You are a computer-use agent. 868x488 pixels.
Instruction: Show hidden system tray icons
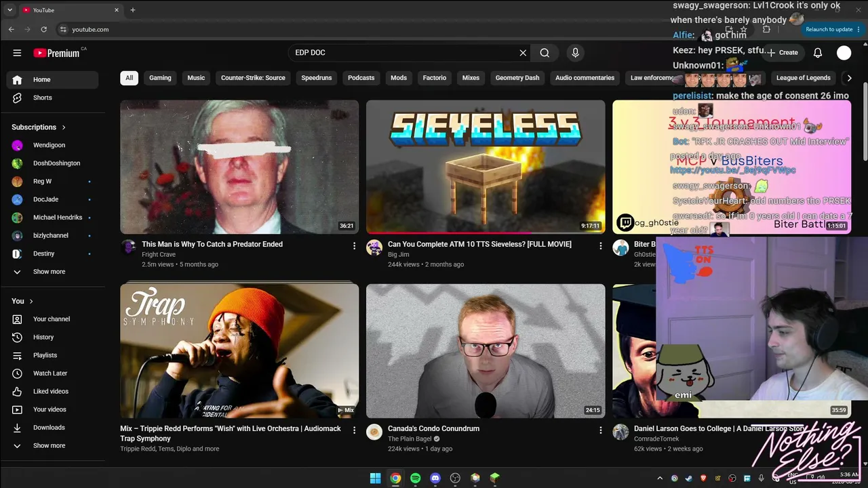click(x=659, y=479)
